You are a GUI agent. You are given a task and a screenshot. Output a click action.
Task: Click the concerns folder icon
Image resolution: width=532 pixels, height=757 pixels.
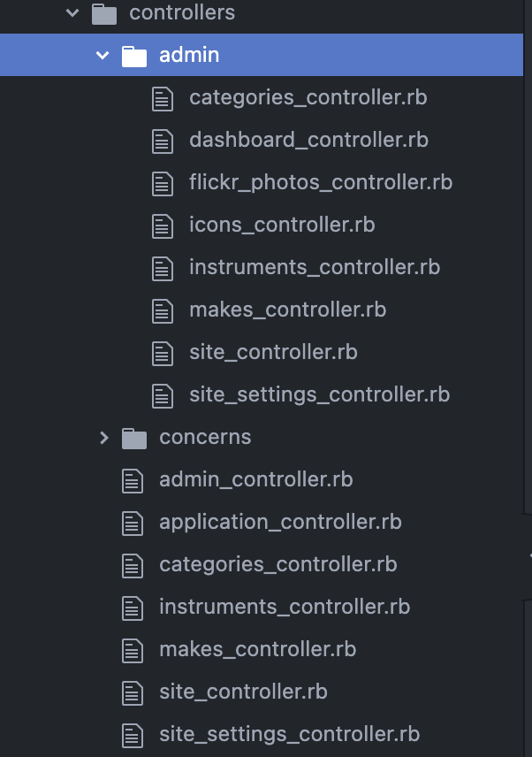coord(134,438)
